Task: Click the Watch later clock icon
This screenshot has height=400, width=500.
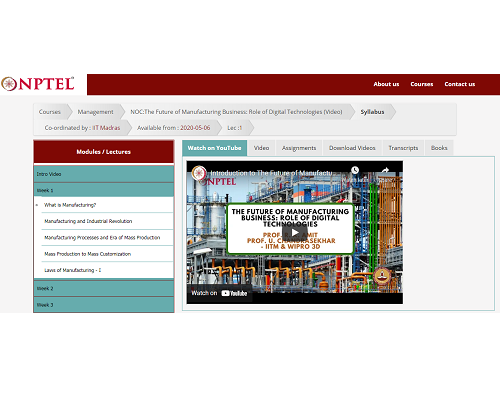Action: pos(355,170)
